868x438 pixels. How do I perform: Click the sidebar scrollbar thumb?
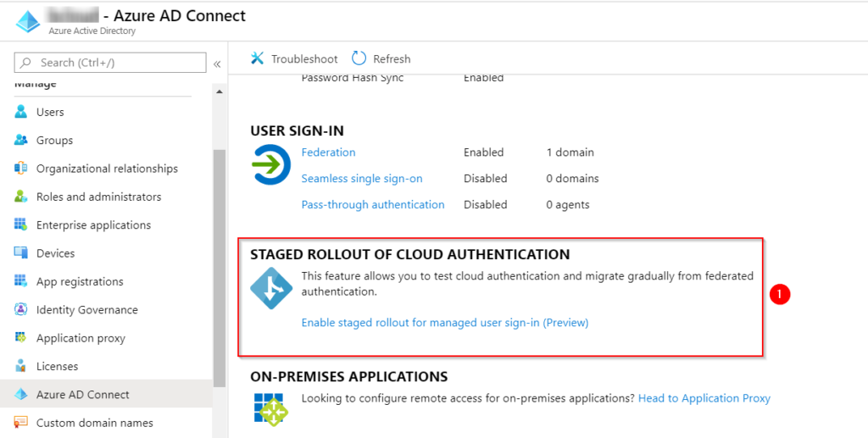click(x=220, y=269)
